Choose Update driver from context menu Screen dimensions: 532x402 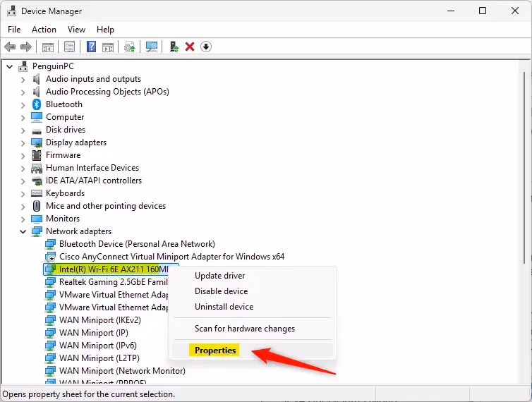pos(219,276)
